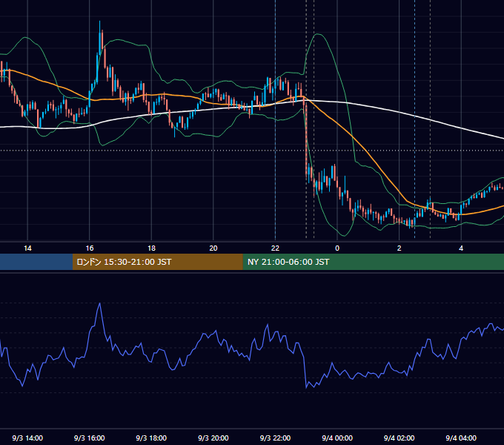Select the NY 21:00-06:00 JST session bar
504x445 pixels.
[373, 262]
